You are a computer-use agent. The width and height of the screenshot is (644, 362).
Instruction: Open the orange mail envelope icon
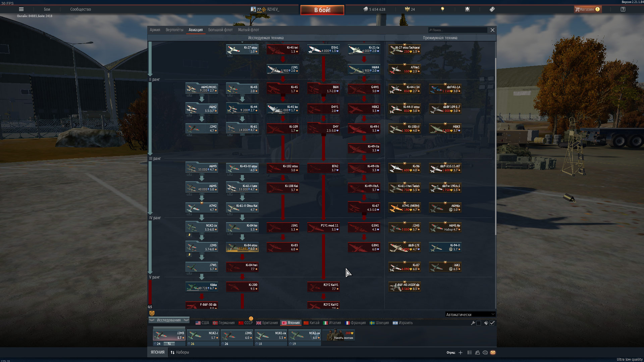(493, 353)
